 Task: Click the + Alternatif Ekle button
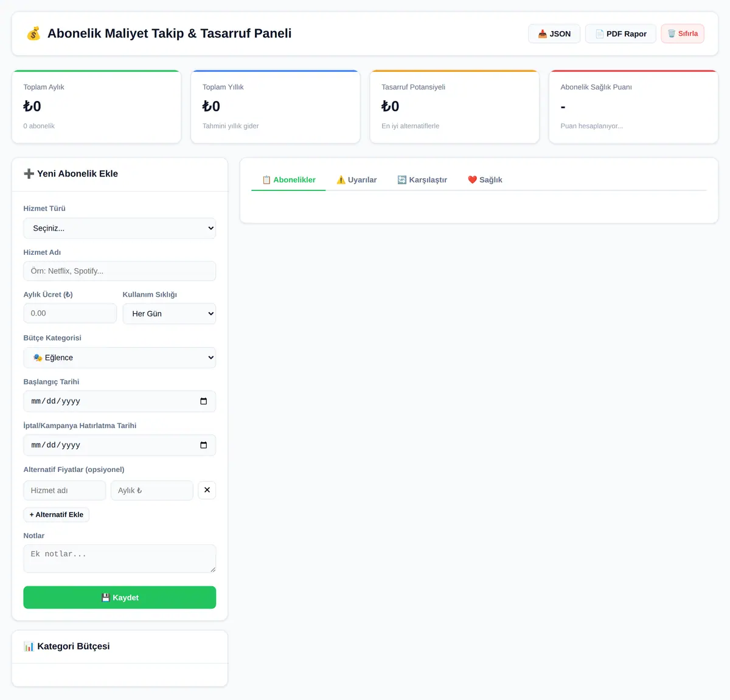coord(57,515)
